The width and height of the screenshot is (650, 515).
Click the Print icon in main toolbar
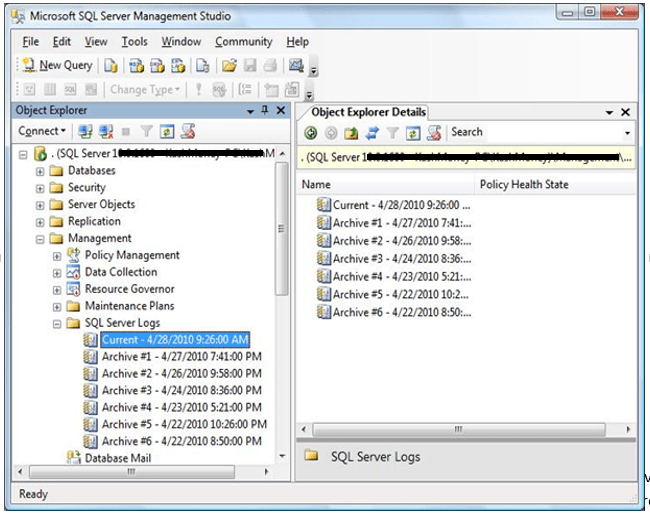270,66
